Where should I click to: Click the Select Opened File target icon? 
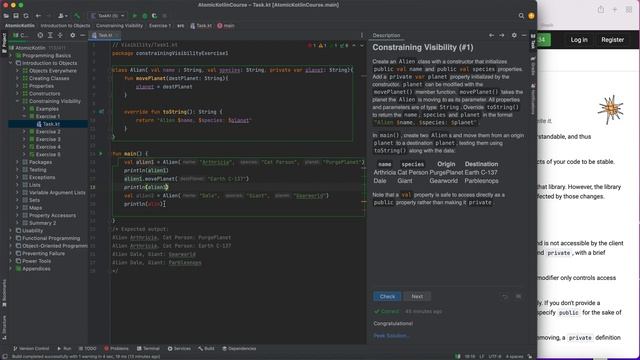click(40, 36)
